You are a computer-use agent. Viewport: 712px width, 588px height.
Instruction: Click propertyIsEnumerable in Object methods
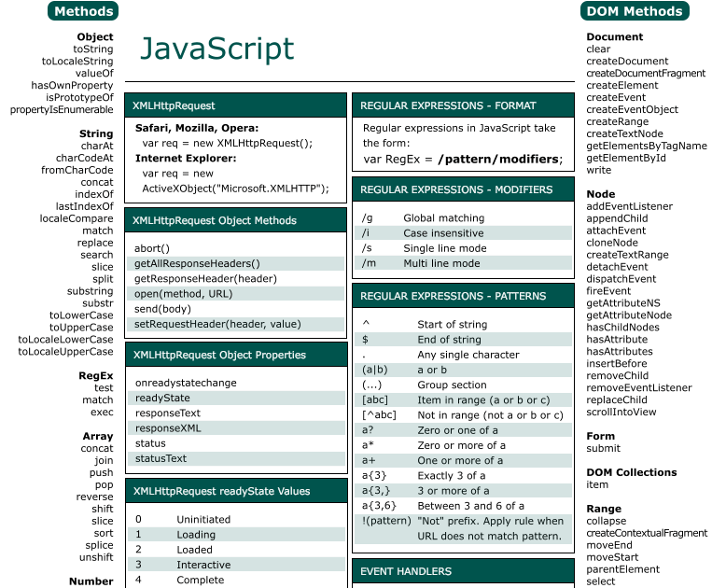coord(62,109)
